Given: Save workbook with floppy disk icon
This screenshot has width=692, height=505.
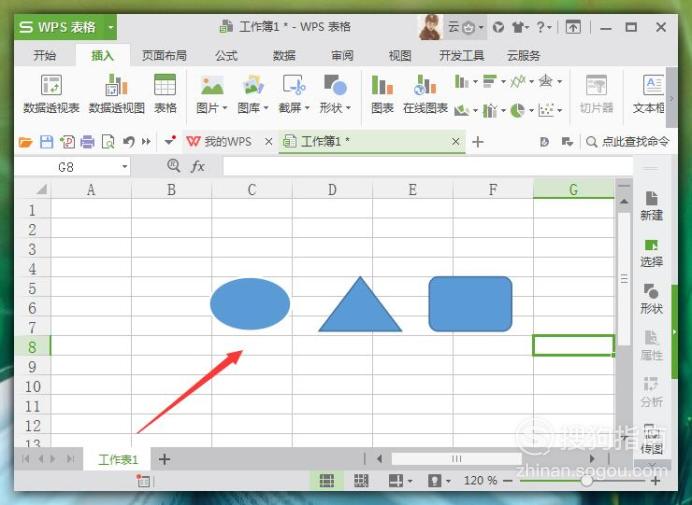Looking at the screenshot, I should click(x=46, y=142).
